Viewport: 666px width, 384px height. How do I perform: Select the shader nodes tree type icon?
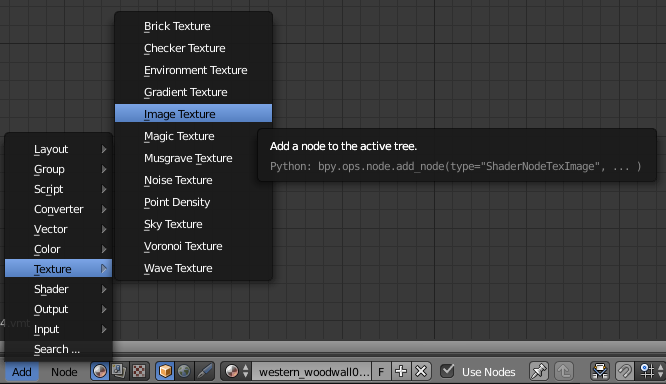click(x=99, y=372)
